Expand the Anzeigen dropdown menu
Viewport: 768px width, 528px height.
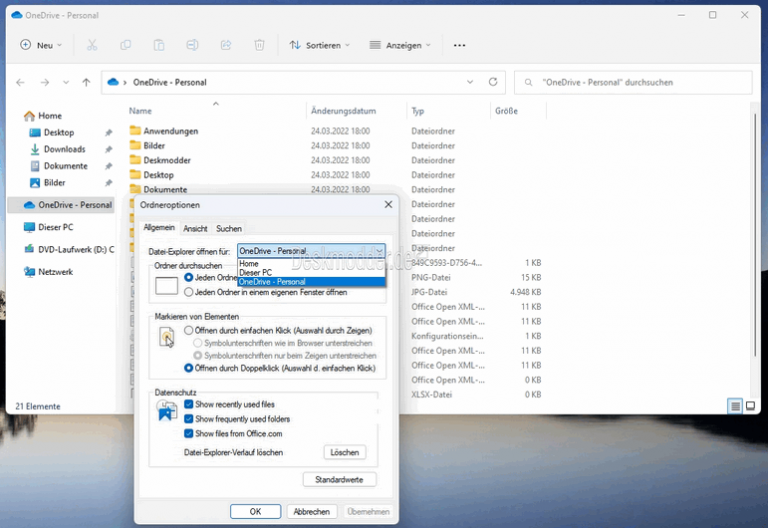400,45
